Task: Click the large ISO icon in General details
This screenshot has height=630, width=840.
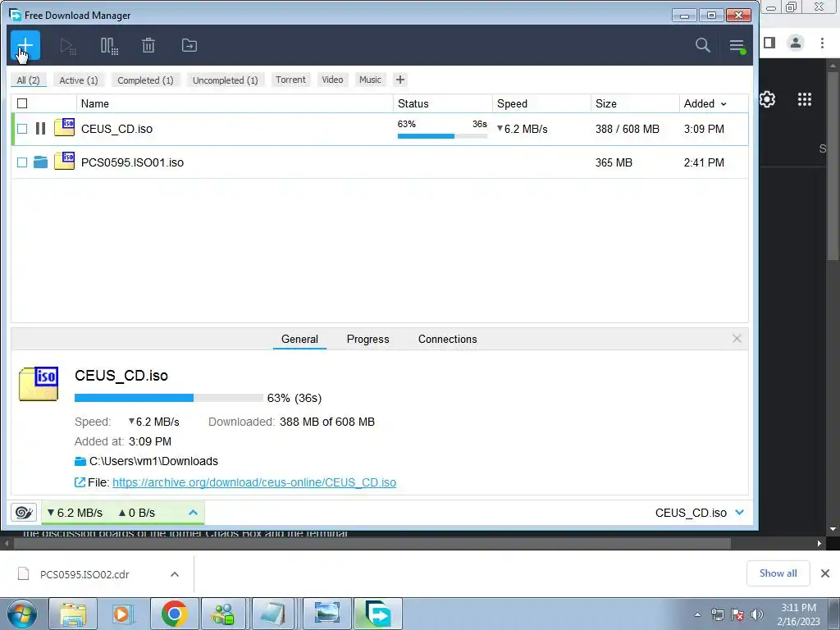Action: click(x=39, y=384)
